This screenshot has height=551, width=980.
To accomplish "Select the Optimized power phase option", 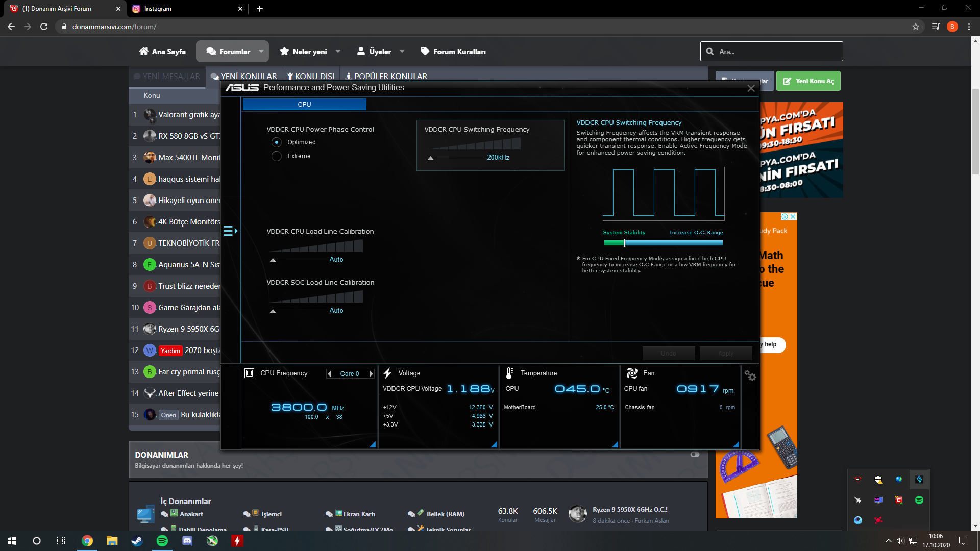I will tap(277, 142).
